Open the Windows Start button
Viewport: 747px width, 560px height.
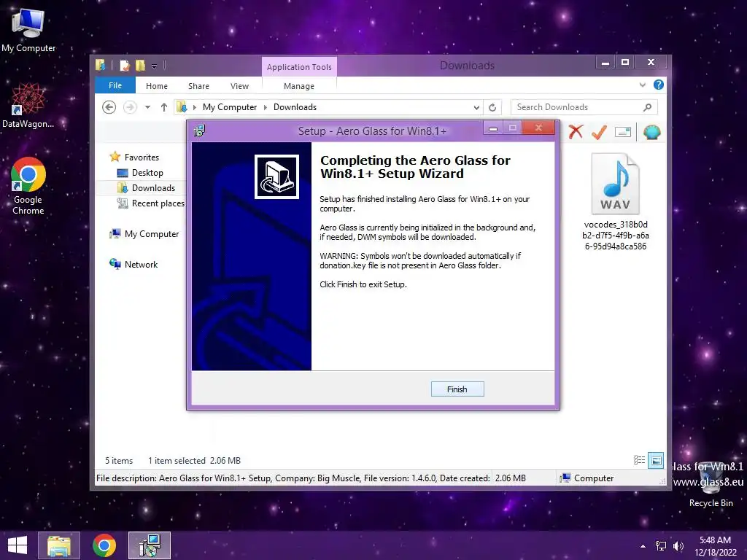point(18,545)
